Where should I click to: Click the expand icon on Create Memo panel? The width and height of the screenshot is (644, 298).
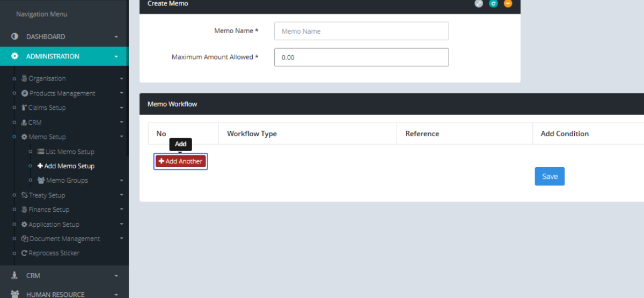coord(479,4)
